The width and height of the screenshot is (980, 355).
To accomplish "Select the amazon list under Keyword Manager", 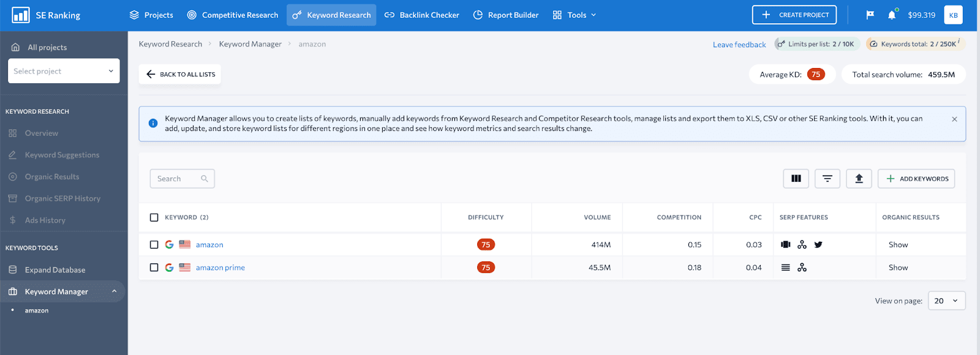I will tap(37, 311).
